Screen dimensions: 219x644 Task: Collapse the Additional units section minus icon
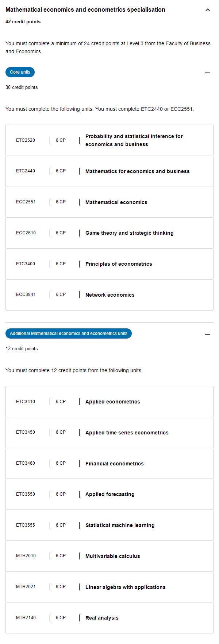click(208, 334)
